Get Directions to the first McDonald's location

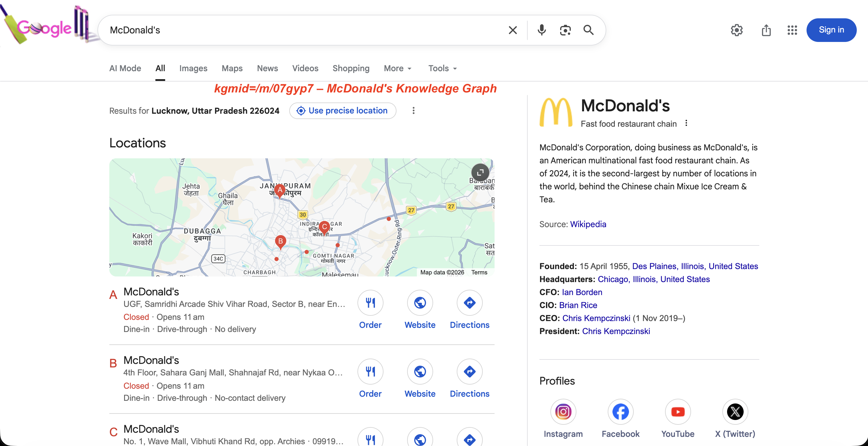[x=469, y=303]
